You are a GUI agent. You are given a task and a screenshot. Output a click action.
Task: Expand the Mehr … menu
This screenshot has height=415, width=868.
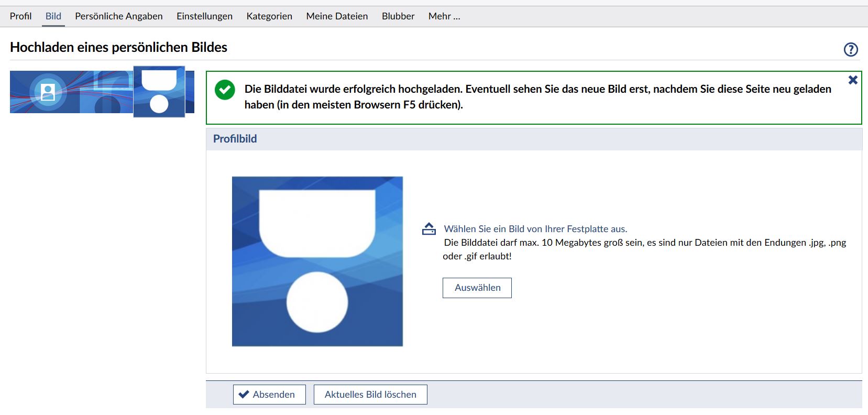click(x=444, y=16)
